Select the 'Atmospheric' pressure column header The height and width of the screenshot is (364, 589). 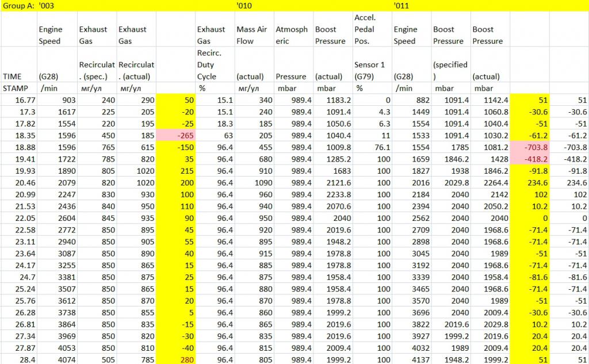pyautogui.click(x=293, y=29)
